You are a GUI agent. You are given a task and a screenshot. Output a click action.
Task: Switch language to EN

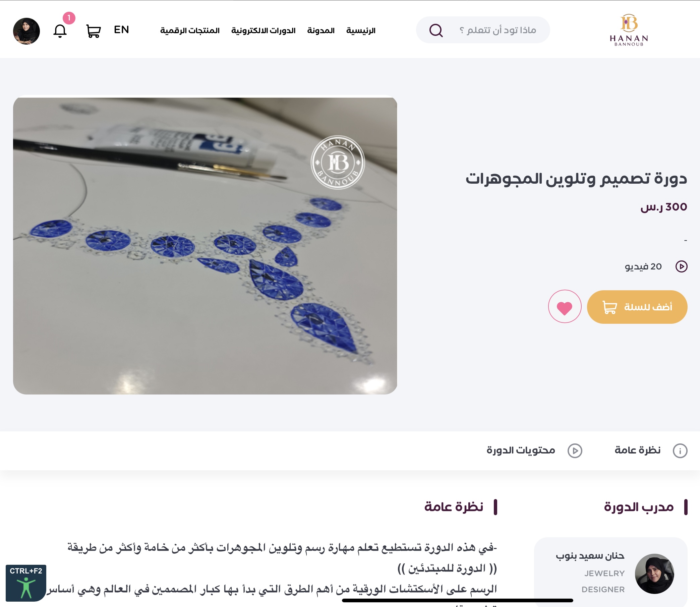click(x=121, y=30)
